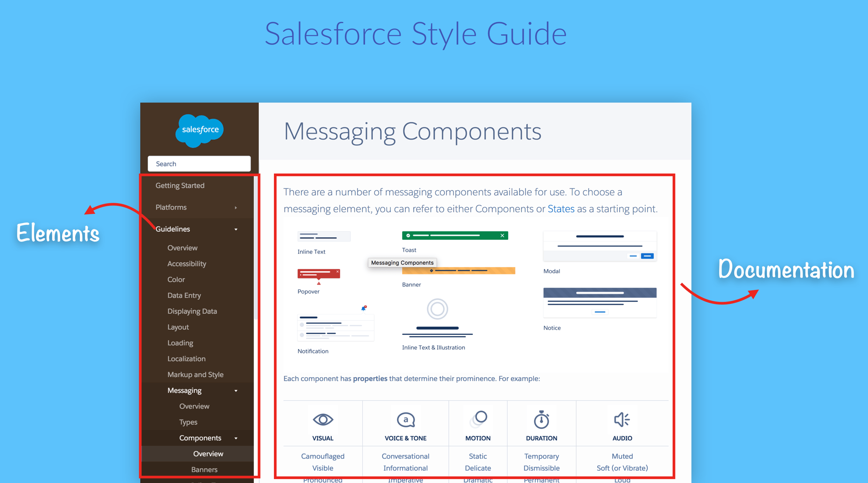Open the Banner component illustration
This screenshot has width=868, height=483.
tap(458, 271)
